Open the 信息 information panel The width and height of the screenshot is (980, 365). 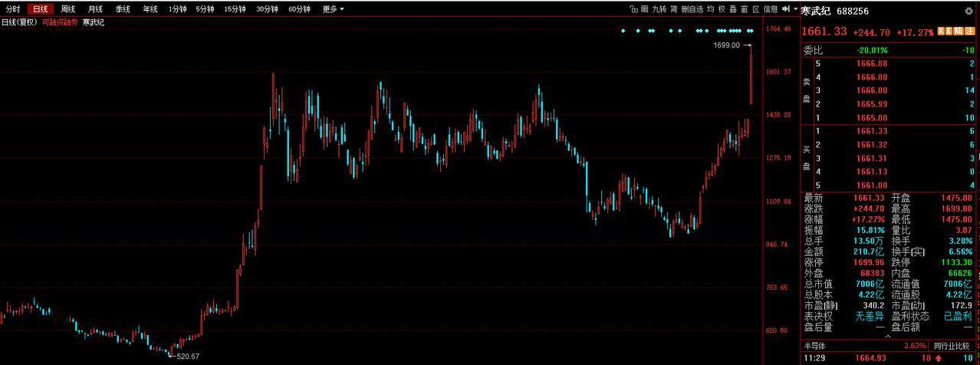coord(771,9)
